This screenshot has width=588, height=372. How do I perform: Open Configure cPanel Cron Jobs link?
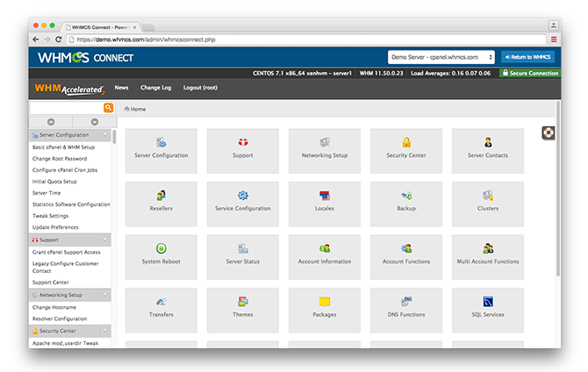point(65,170)
